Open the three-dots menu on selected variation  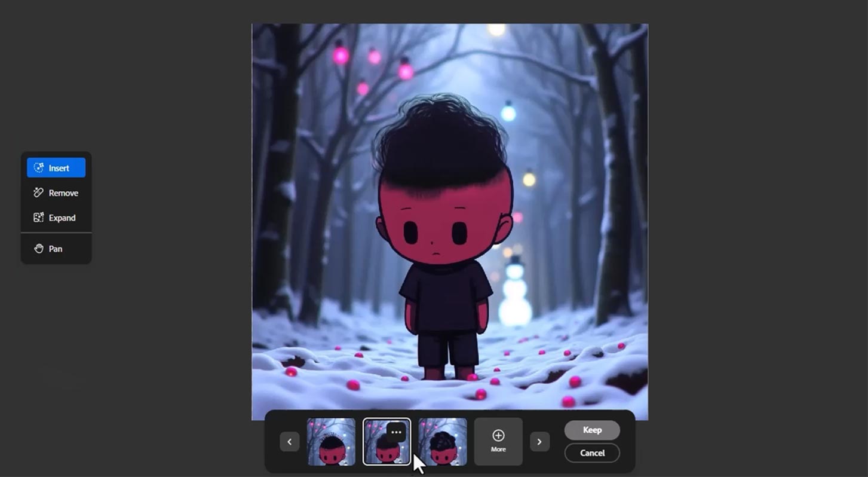point(396,432)
